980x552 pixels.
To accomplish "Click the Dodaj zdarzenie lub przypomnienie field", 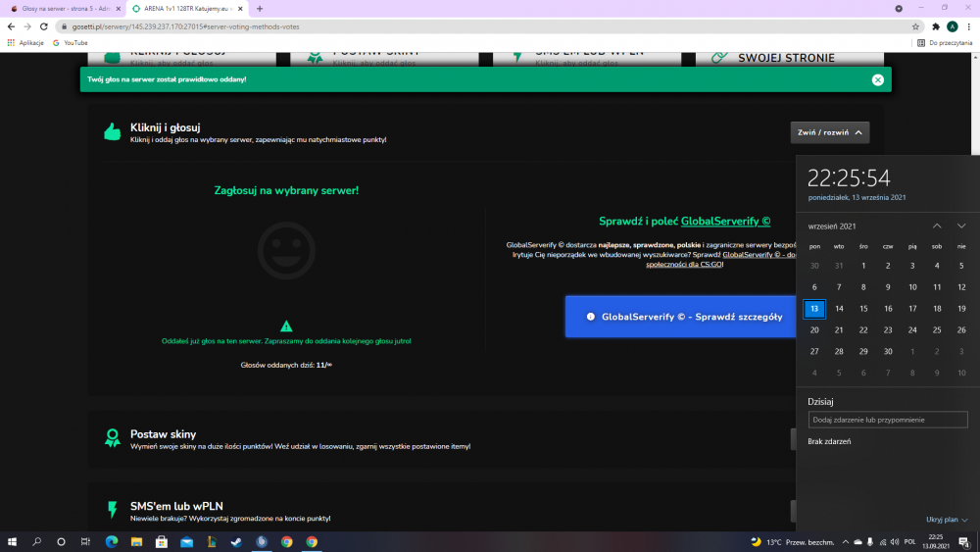I will [888, 420].
